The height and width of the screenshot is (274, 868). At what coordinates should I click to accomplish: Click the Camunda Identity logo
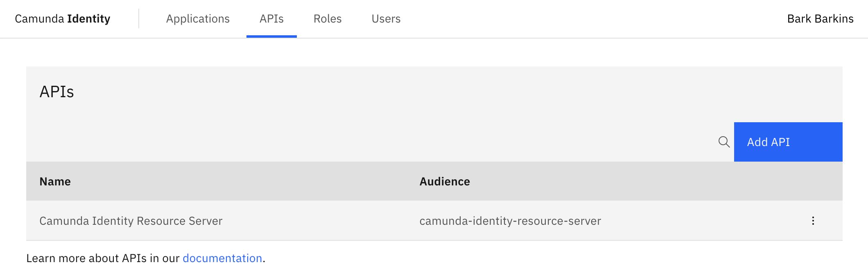(x=63, y=19)
